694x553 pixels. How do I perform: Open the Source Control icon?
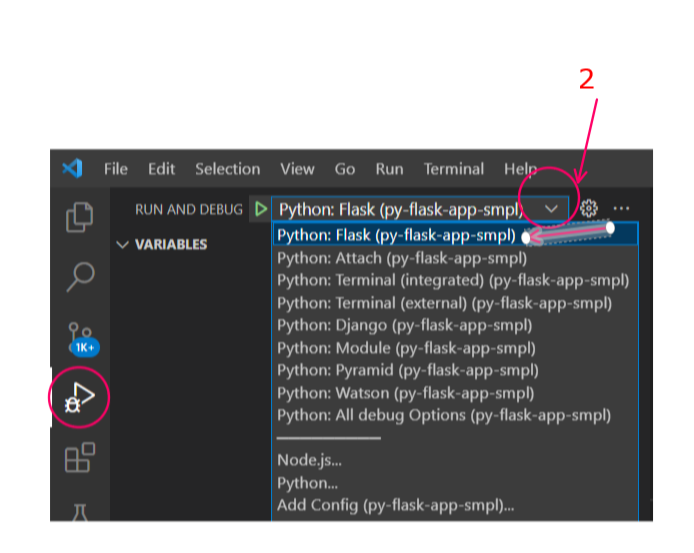click(x=80, y=338)
